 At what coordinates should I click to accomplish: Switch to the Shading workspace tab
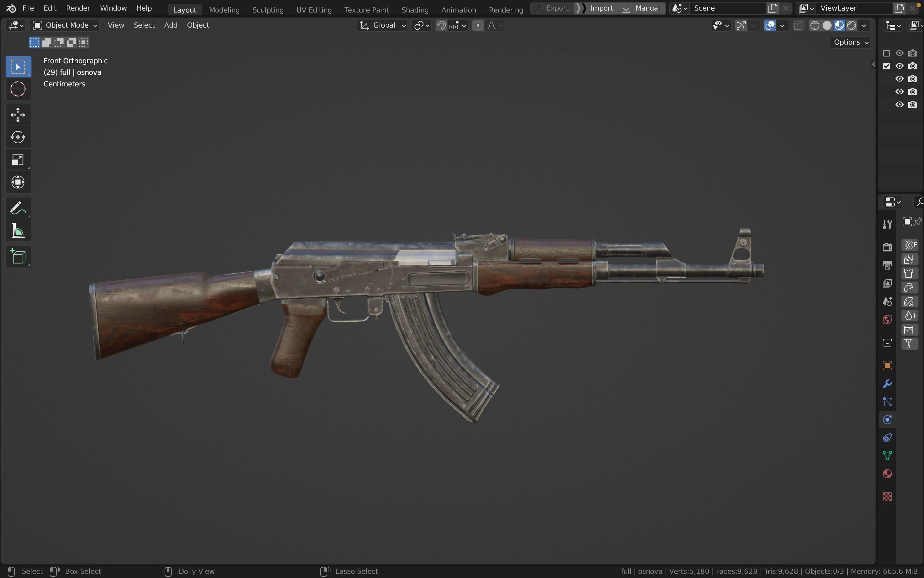click(415, 10)
